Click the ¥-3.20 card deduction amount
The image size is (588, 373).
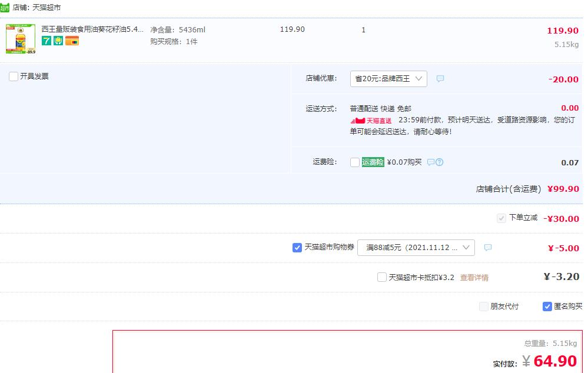click(562, 277)
